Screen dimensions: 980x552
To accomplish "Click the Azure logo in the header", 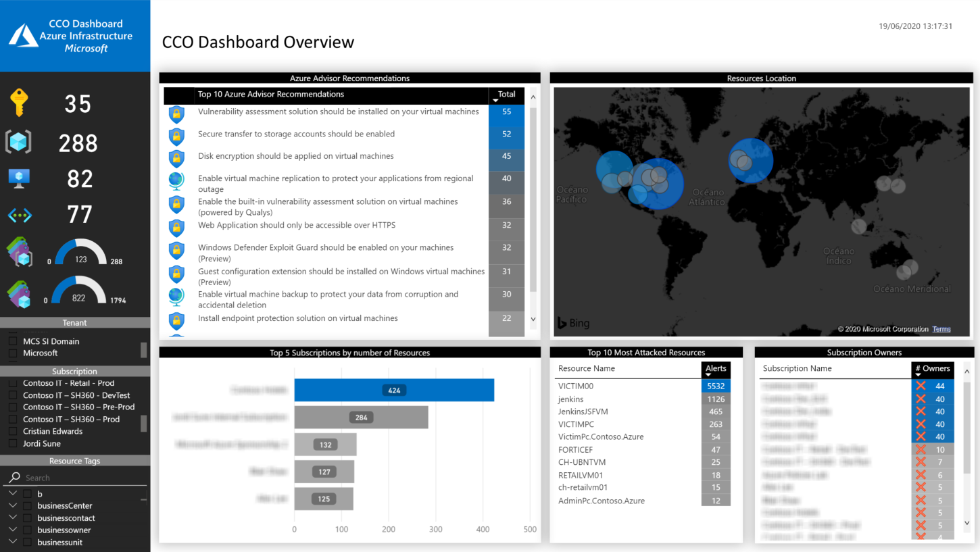I will (24, 35).
